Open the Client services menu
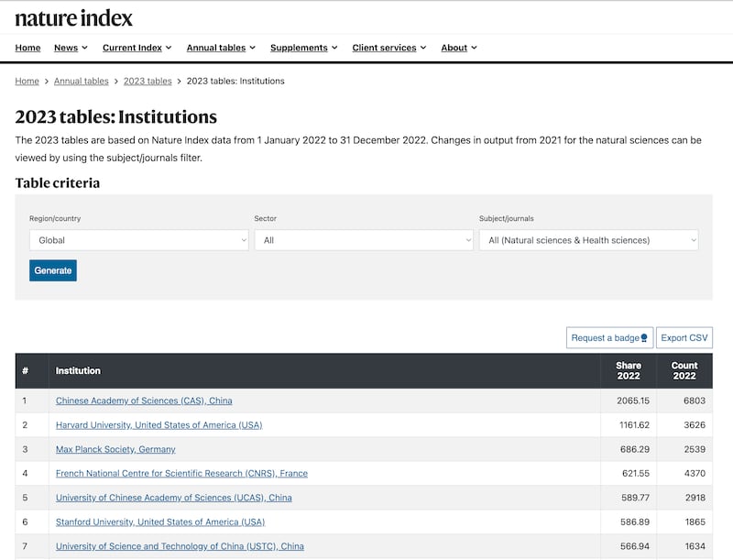733x560 pixels. point(388,48)
